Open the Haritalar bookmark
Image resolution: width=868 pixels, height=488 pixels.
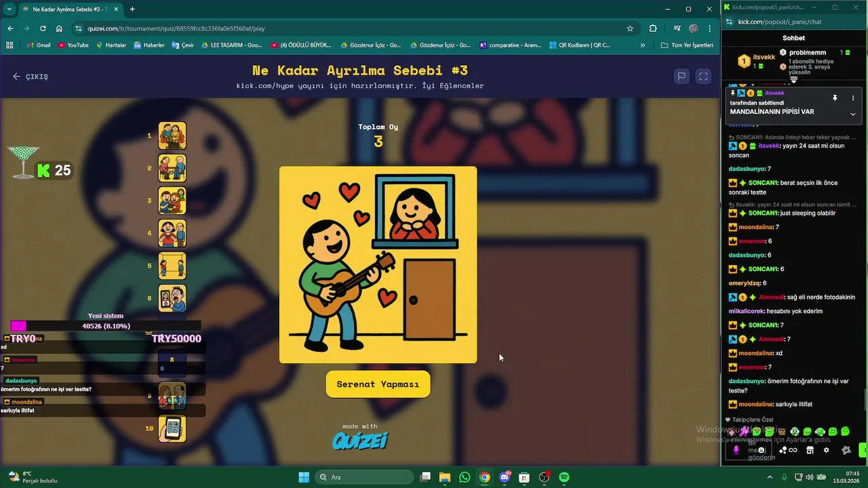pos(111,45)
